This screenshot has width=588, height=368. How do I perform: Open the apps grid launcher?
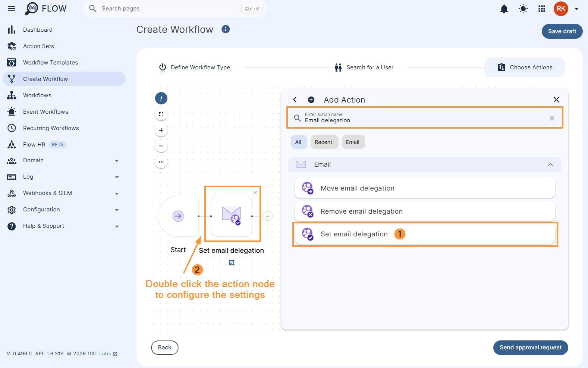tap(542, 9)
